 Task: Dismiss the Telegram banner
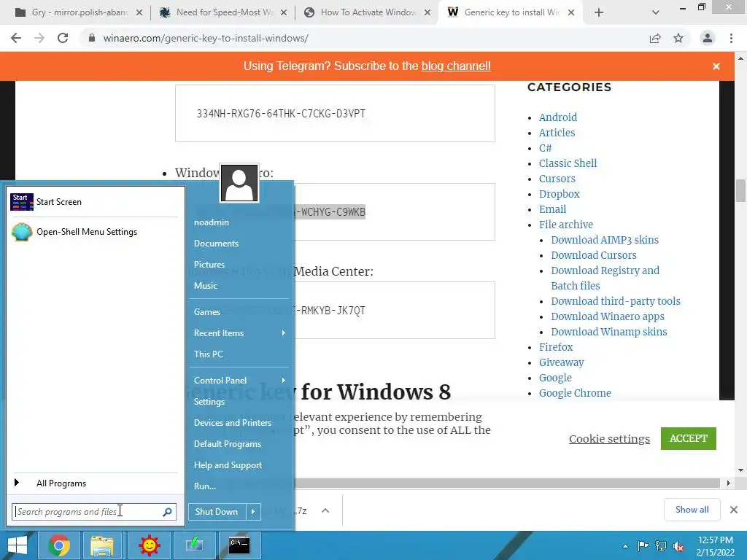[x=716, y=66]
